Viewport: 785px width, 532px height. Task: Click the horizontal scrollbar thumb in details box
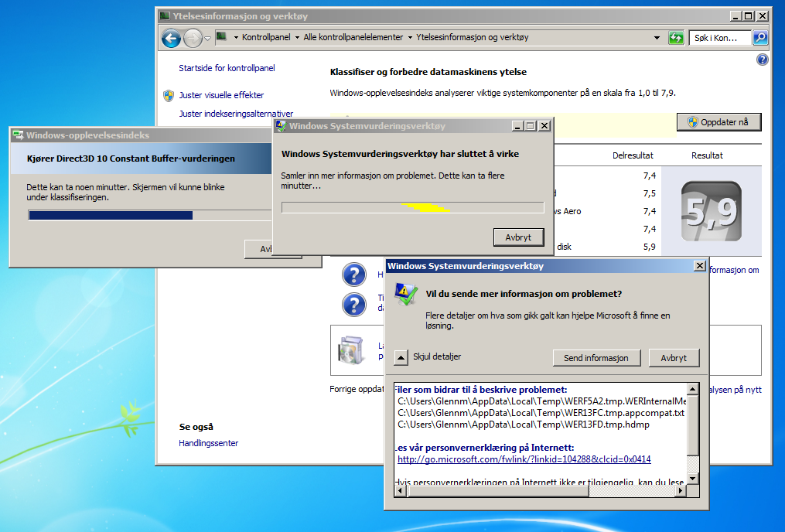point(498,491)
